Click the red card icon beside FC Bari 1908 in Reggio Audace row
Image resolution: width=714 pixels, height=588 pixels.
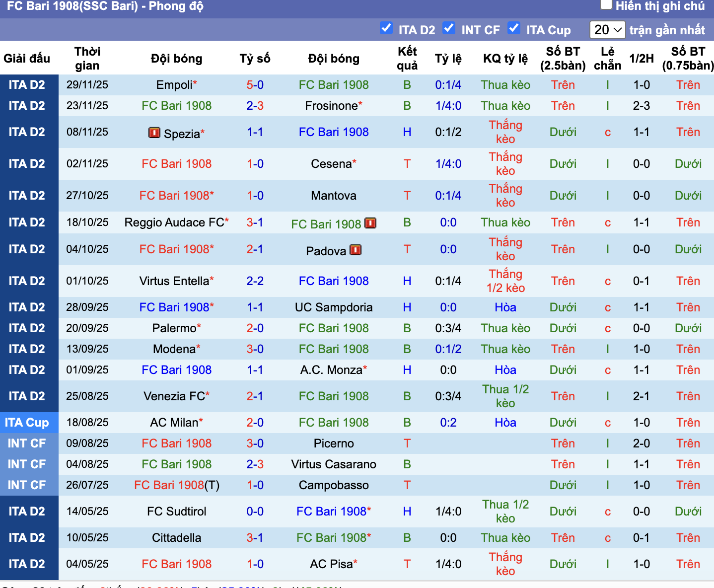click(x=370, y=223)
